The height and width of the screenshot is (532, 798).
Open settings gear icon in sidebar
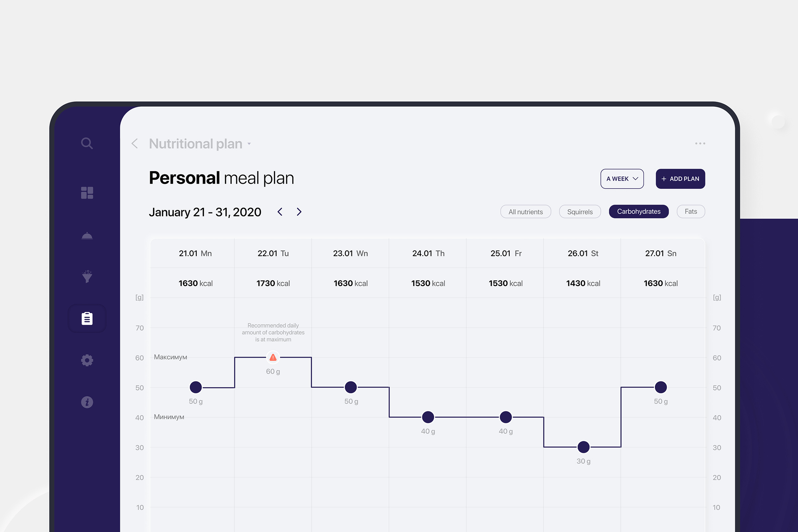pos(87,360)
